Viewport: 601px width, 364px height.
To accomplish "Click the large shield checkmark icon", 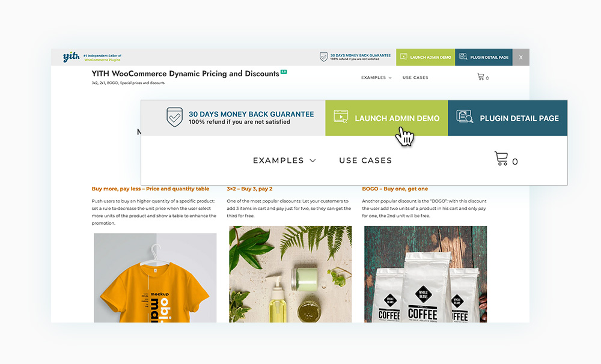I will coord(174,117).
